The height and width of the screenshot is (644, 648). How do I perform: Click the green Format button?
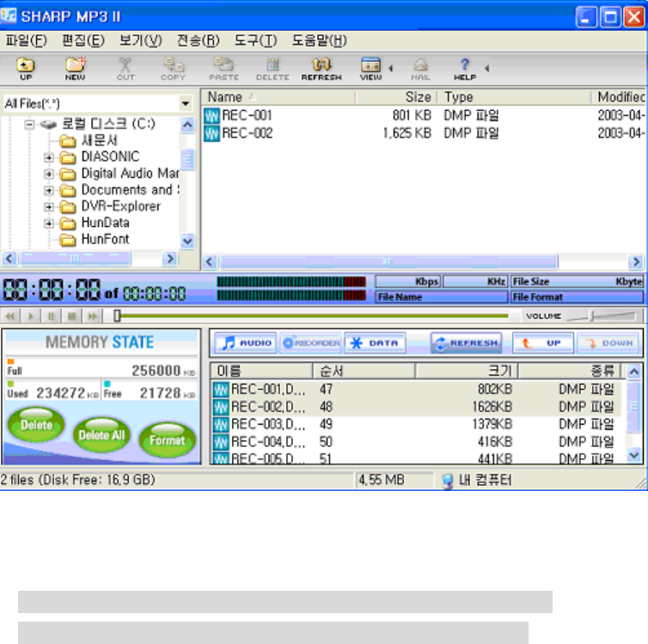(x=167, y=440)
